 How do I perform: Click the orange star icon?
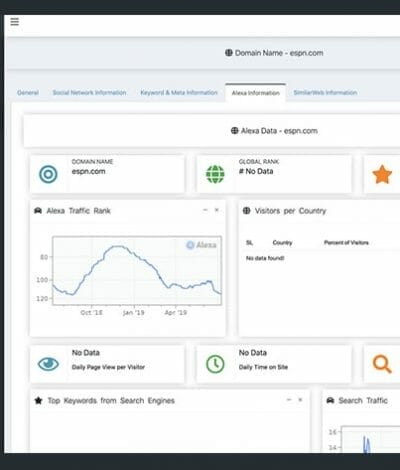pyautogui.click(x=382, y=174)
